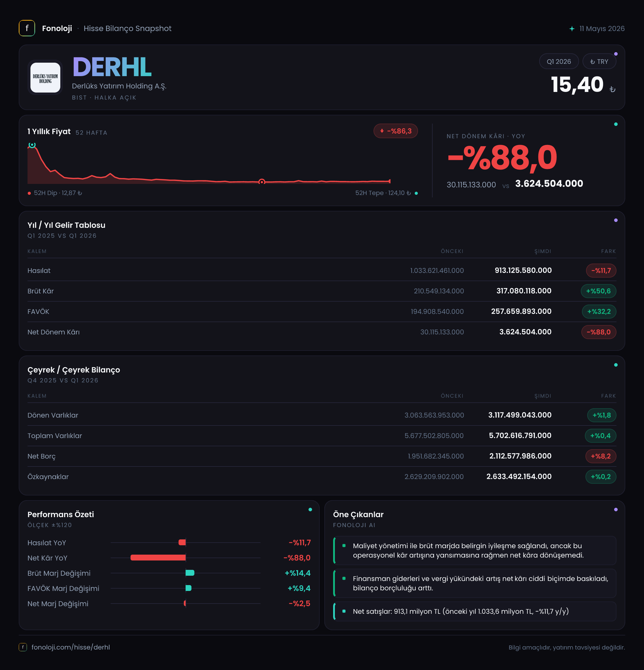Screen dimensions: 644x670
Task: Click the Derlüks Yatırım Holding A.Ş. company name
Action: pos(119,86)
